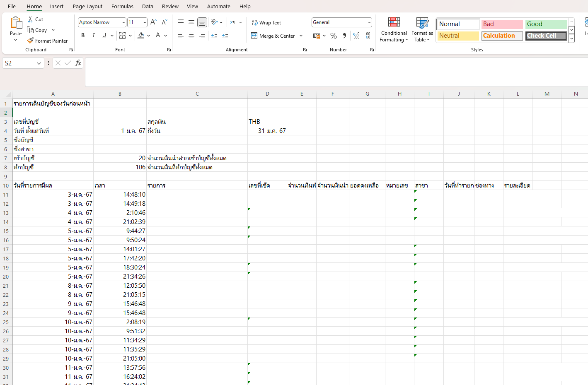Viewport: 588px width, 385px height.
Task: Open Conditional Formatting menu
Action: (394, 30)
